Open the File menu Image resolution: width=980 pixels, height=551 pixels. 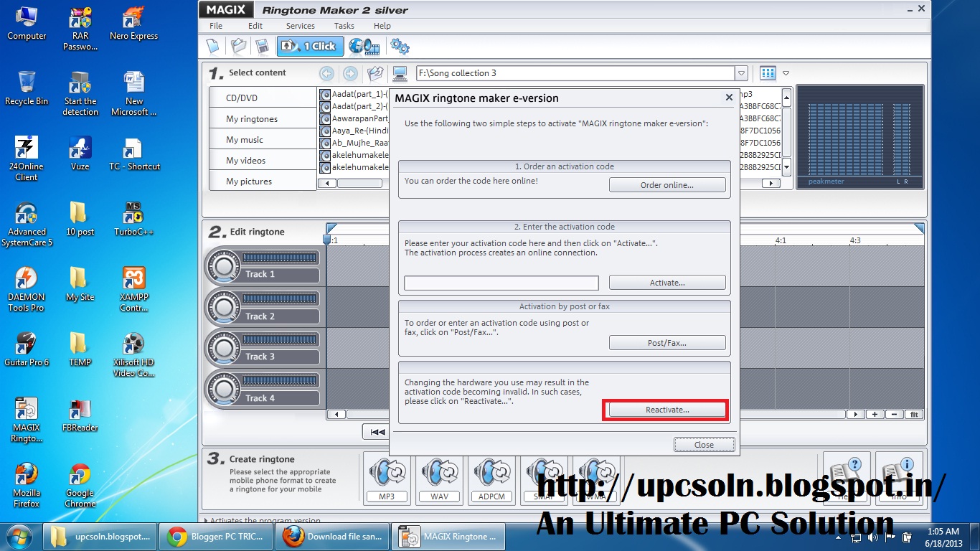(x=216, y=26)
